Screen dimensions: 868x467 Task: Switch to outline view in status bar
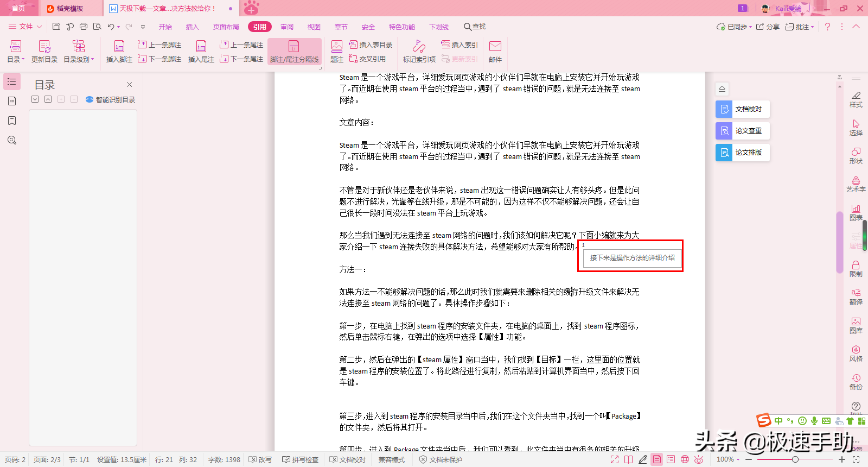pos(671,459)
